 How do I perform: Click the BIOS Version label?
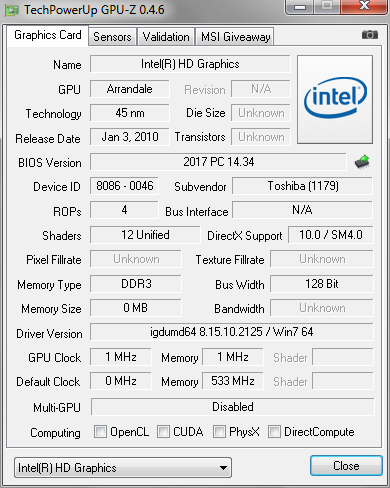(x=50, y=163)
